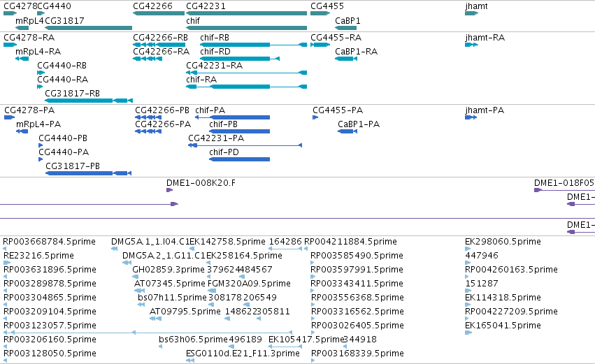
Task: Click EST RP003123057.5prime label
Action: 50,326
